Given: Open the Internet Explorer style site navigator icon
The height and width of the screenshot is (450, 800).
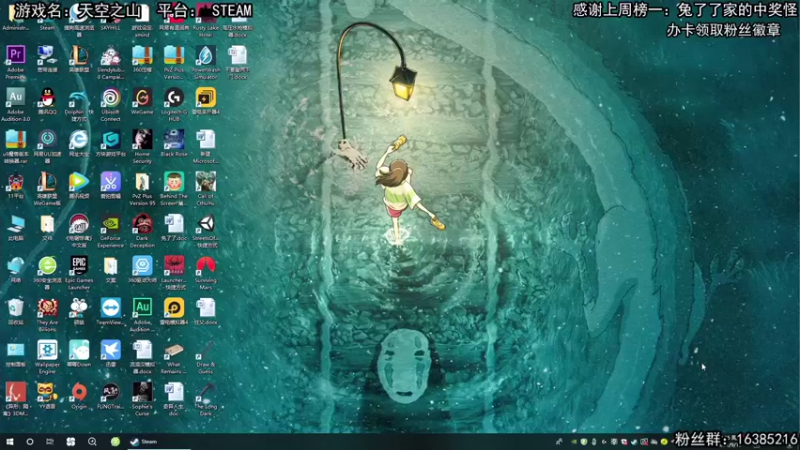Looking at the screenshot, I should pyautogui.click(x=79, y=139).
